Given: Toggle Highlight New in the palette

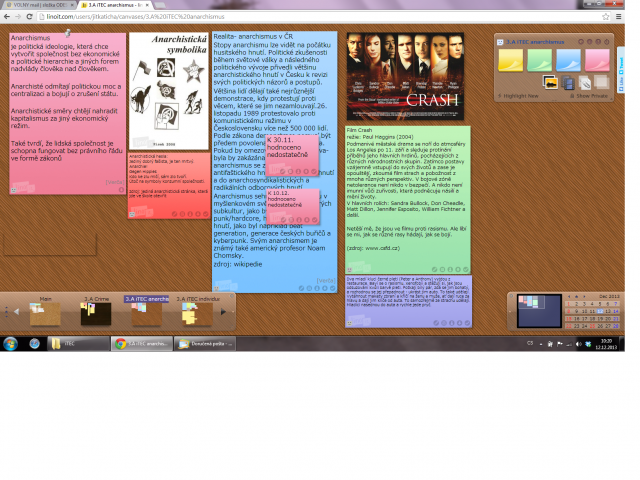Looking at the screenshot, I should [518, 96].
